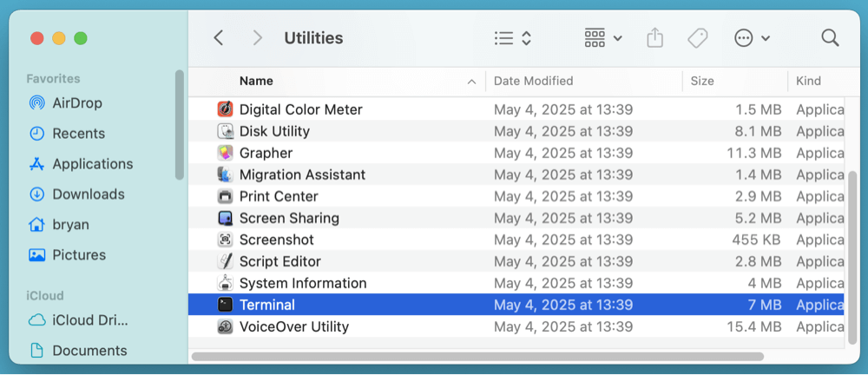Toggle the sort direction arrow in Name column
Image resolution: width=868 pixels, height=375 pixels.
pyautogui.click(x=471, y=82)
